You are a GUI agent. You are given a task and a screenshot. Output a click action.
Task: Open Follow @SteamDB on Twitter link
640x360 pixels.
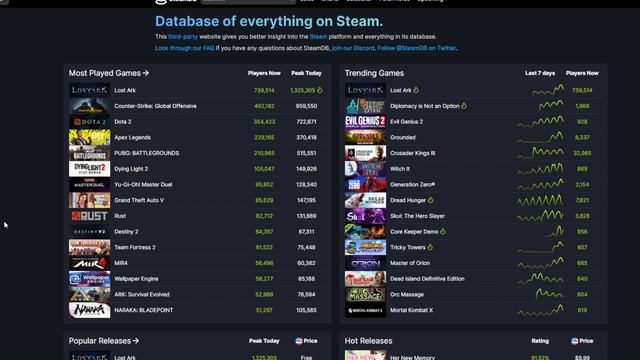417,48
